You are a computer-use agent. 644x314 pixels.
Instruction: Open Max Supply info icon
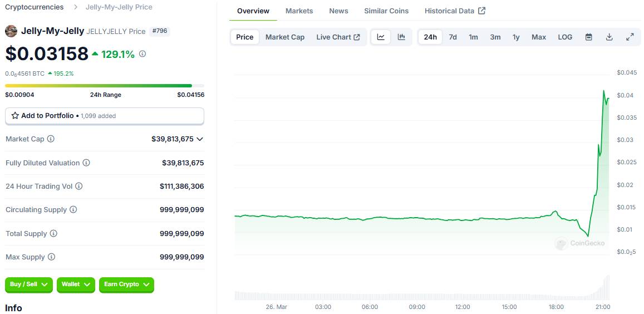[51, 257]
